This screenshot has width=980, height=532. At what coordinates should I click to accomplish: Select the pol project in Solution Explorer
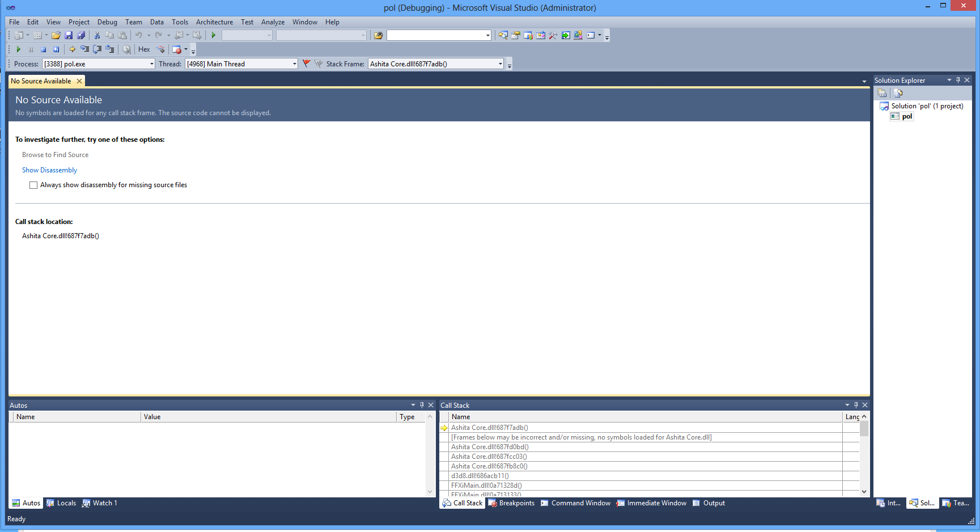pyautogui.click(x=907, y=116)
